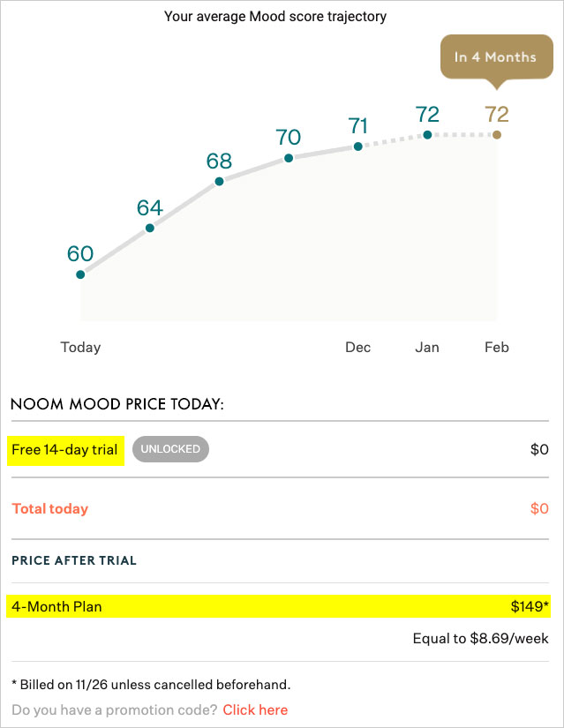Click the 'Dec' axis label
Viewport: 564px width, 728px height.
tap(357, 348)
